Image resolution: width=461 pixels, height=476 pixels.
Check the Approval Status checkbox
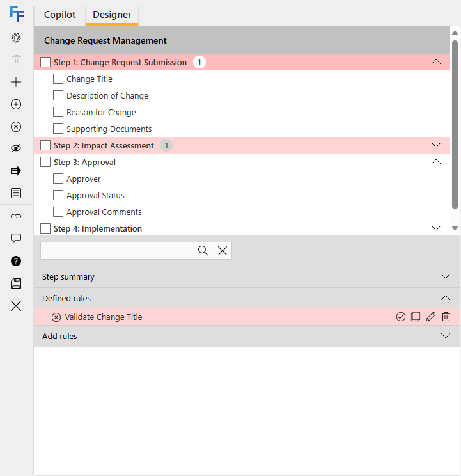58,195
